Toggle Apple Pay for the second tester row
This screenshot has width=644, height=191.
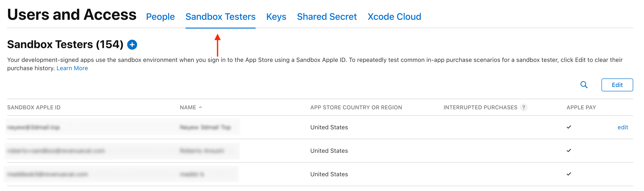[569, 151]
